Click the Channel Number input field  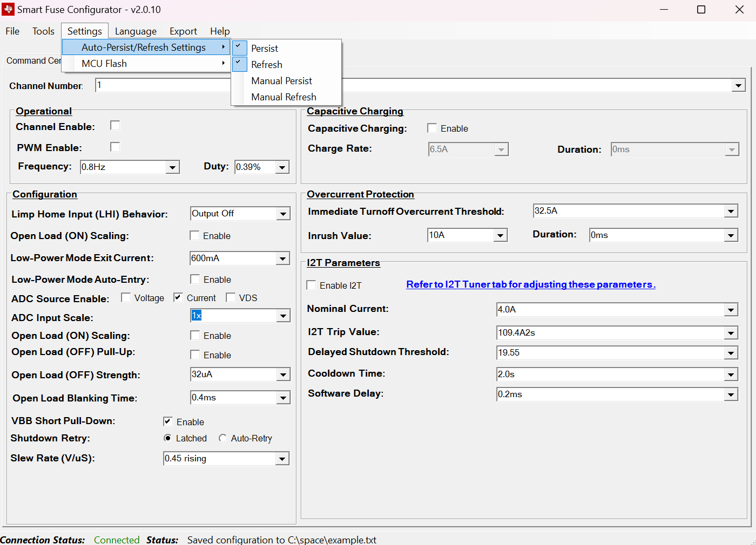(x=162, y=85)
